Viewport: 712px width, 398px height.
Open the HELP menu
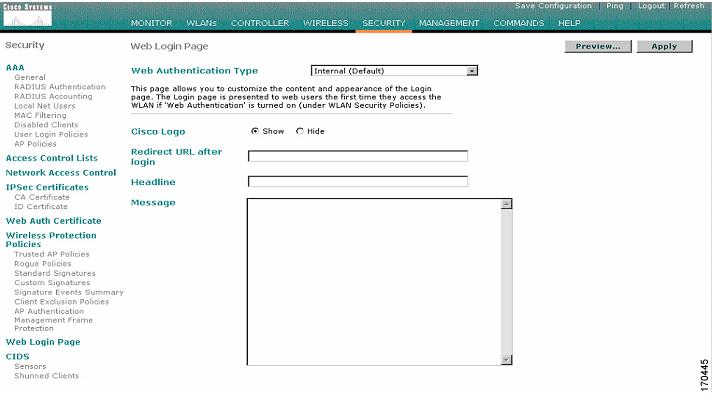[569, 23]
